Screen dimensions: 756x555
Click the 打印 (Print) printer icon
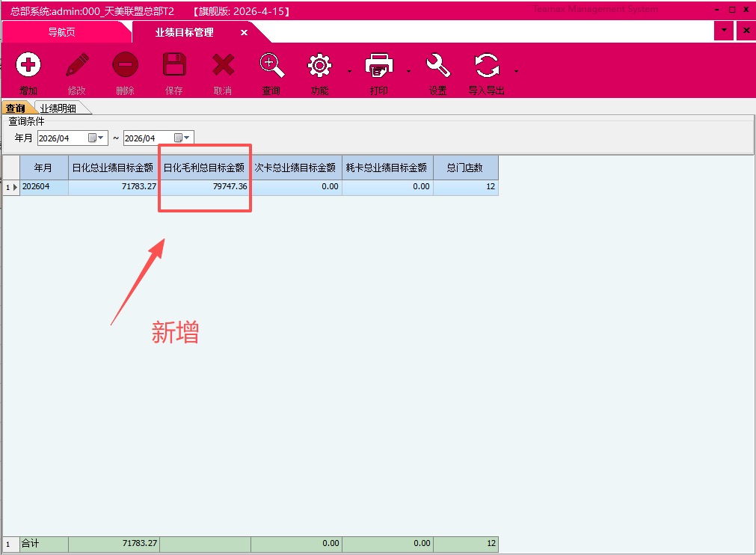click(x=379, y=66)
